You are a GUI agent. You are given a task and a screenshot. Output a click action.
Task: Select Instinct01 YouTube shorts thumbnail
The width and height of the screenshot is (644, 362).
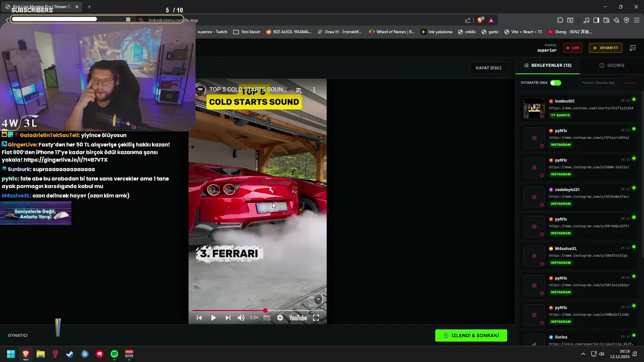534,108
